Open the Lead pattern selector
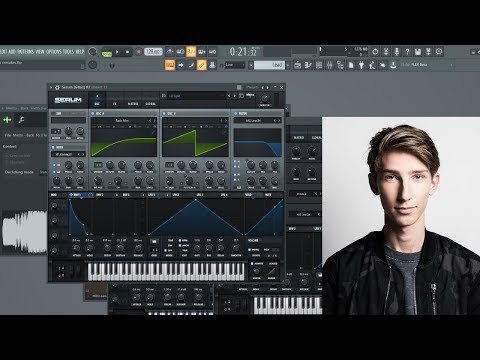Viewport: 480px width, 360px height. click(x=269, y=65)
